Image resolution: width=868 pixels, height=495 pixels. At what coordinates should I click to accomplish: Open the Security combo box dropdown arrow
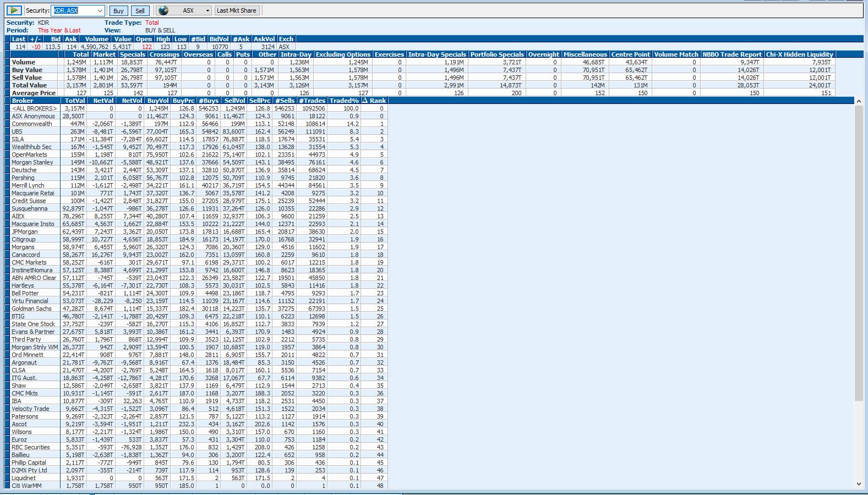pos(100,10)
